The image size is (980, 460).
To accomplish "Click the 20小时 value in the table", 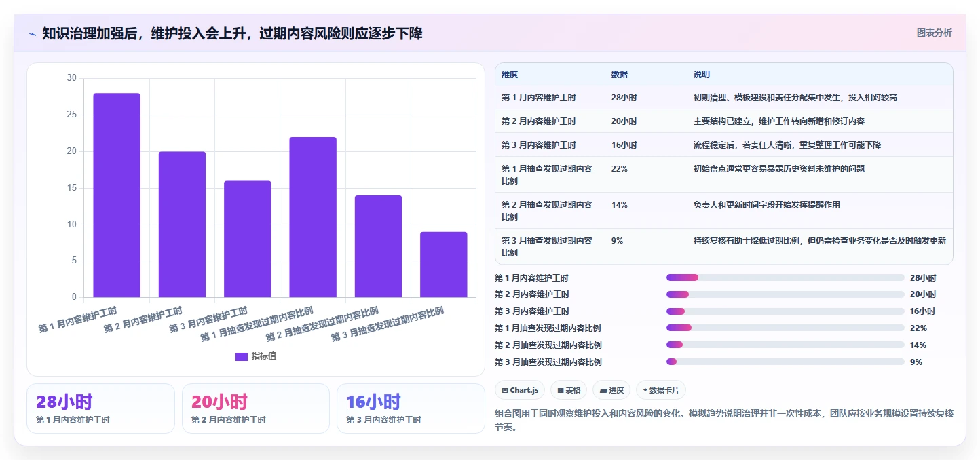I will (624, 121).
